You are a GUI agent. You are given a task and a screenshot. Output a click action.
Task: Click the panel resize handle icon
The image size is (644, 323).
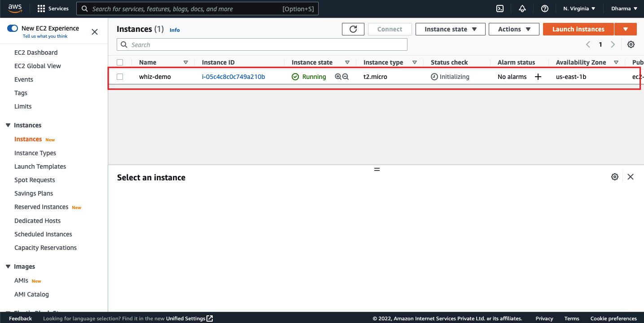pyautogui.click(x=377, y=169)
